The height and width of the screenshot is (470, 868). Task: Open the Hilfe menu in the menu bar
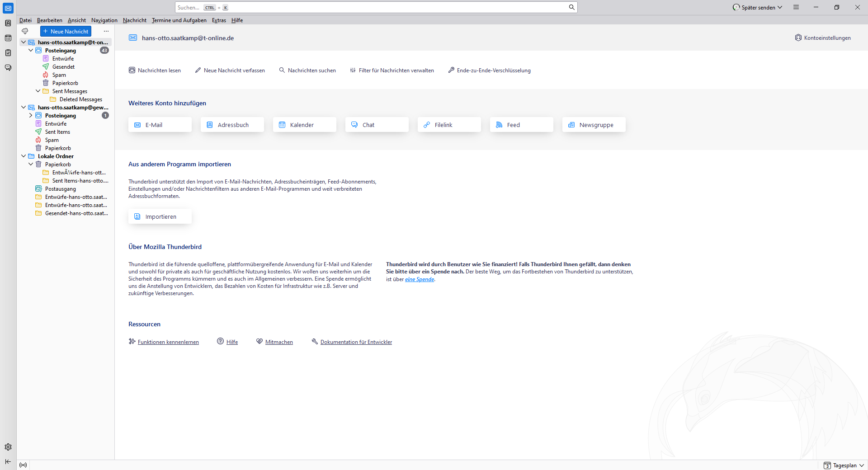237,20
